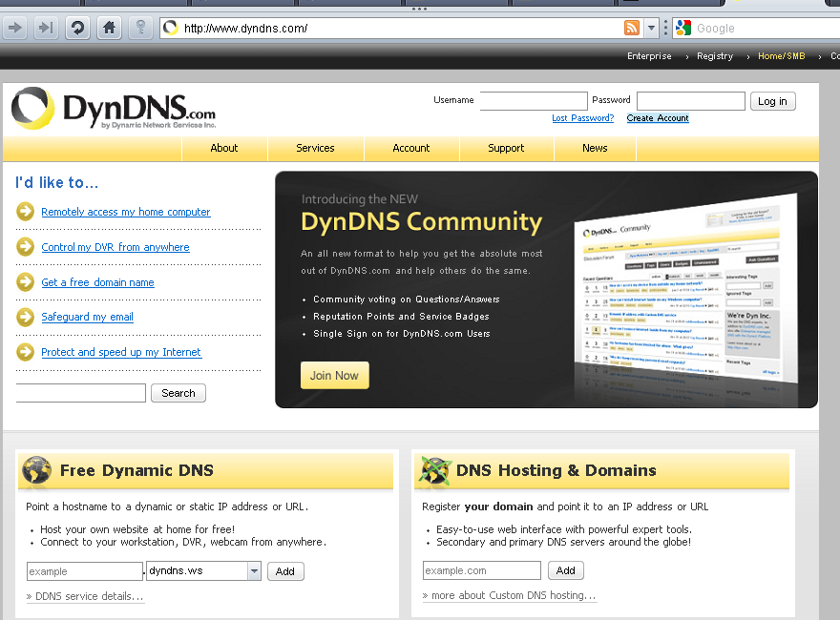Image resolution: width=840 pixels, height=620 pixels.
Task: Click the DynDNS.com logo
Action: click(115, 109)
